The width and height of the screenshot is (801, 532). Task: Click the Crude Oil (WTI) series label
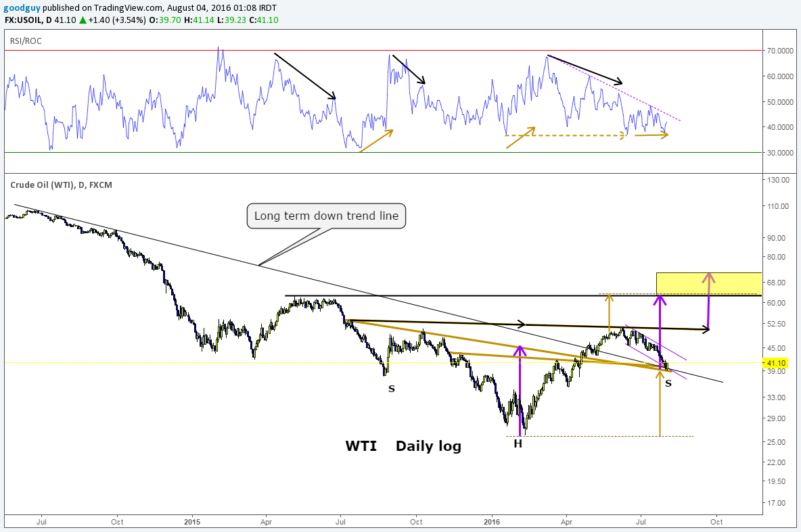(x=42, y=185)
